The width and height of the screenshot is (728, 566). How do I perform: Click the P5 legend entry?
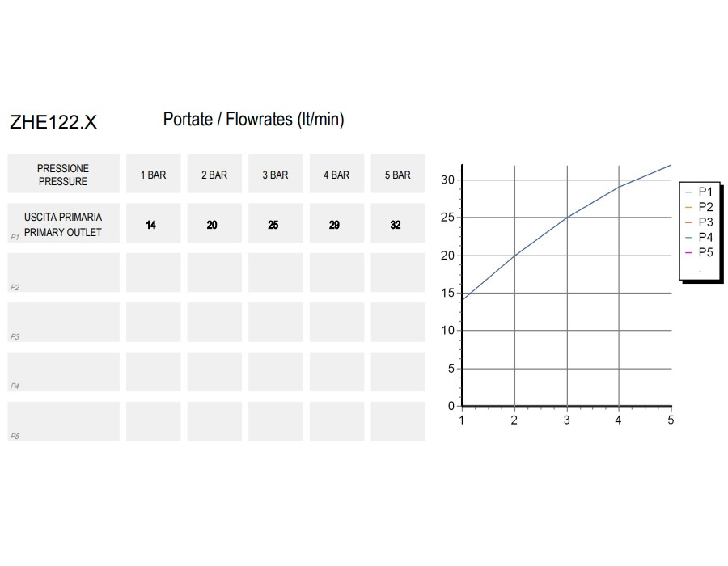click(699, 252)
